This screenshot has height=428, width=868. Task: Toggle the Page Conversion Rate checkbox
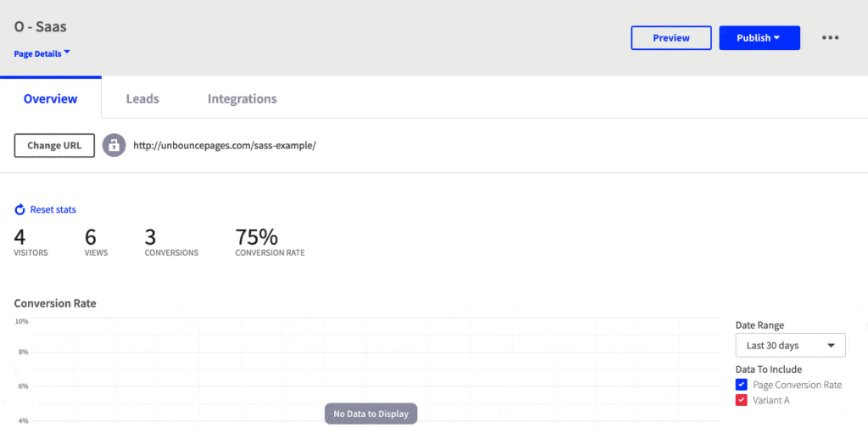click(x=741, y=385)
